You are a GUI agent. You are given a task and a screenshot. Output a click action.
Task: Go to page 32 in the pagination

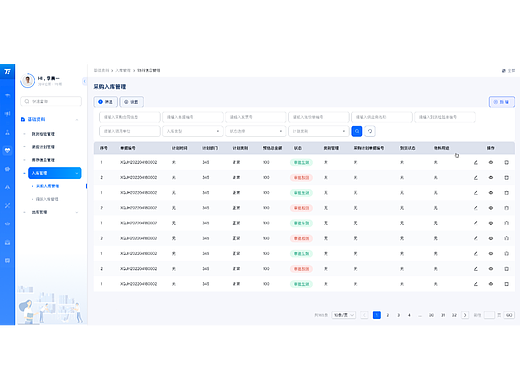point(454,315)
